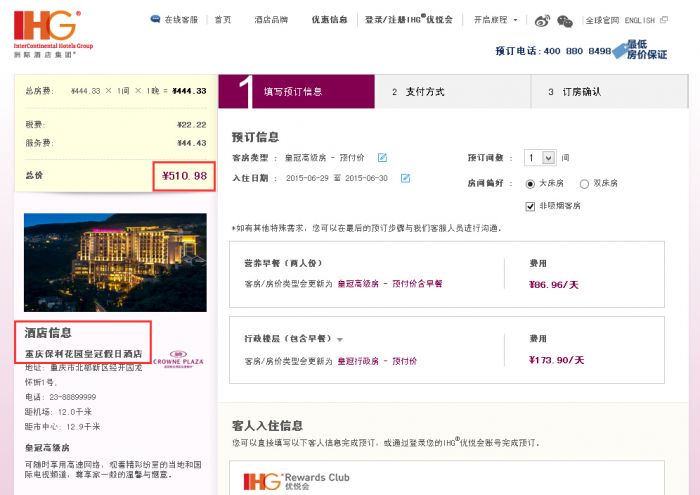
Task: Open 优惠信息 navigation item
Action: coord(329,20)
